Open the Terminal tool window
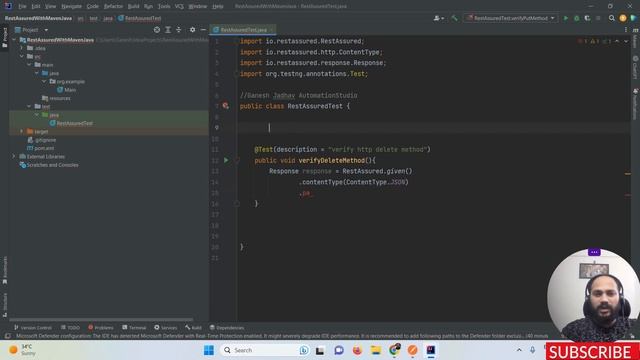Image resolution: width=640 pixels, height=360 pixels. coord(134,328)
